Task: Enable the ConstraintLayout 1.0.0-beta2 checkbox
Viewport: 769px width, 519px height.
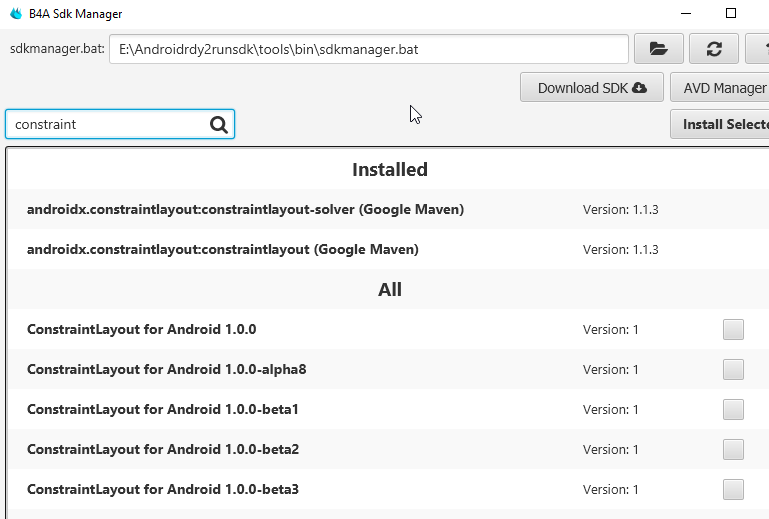Action: [x=733, y=449]
